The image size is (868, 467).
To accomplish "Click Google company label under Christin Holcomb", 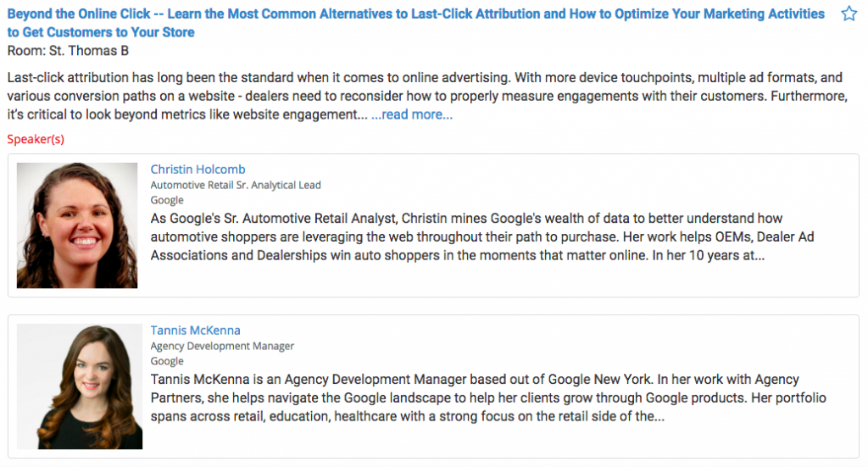I will (x=167, y=200).
